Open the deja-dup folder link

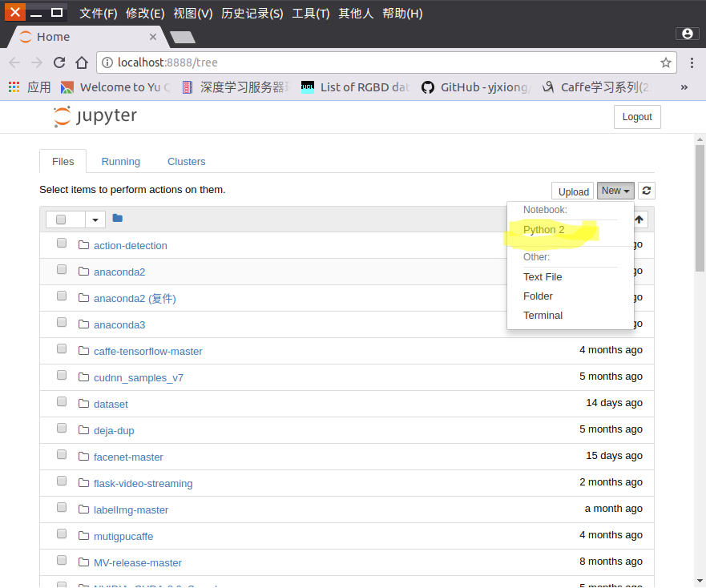point(114,431)
